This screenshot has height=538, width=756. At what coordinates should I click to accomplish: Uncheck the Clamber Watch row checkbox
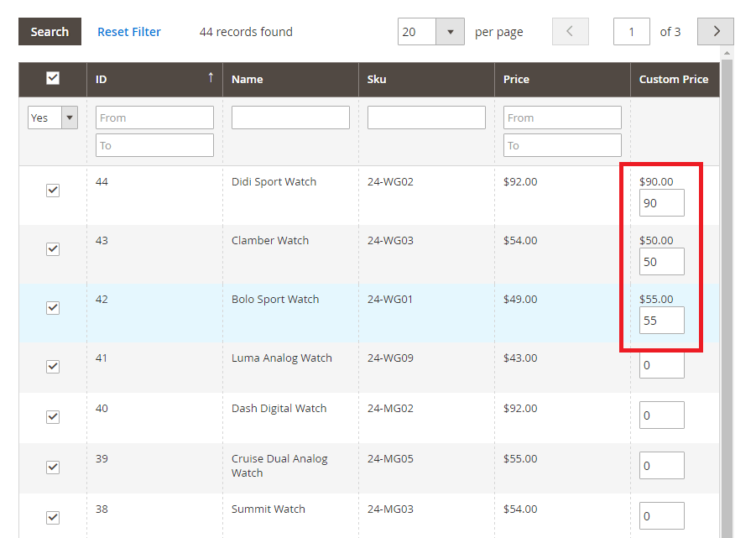[53, 249]
